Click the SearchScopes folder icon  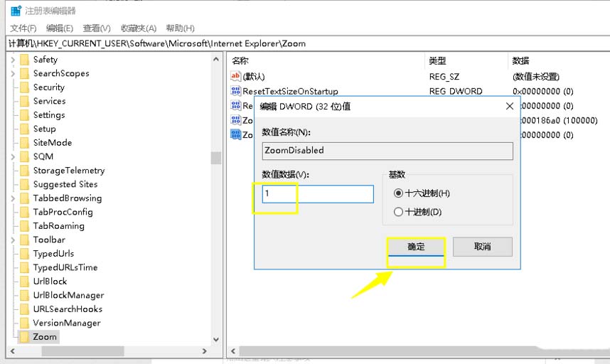(24, 73)
